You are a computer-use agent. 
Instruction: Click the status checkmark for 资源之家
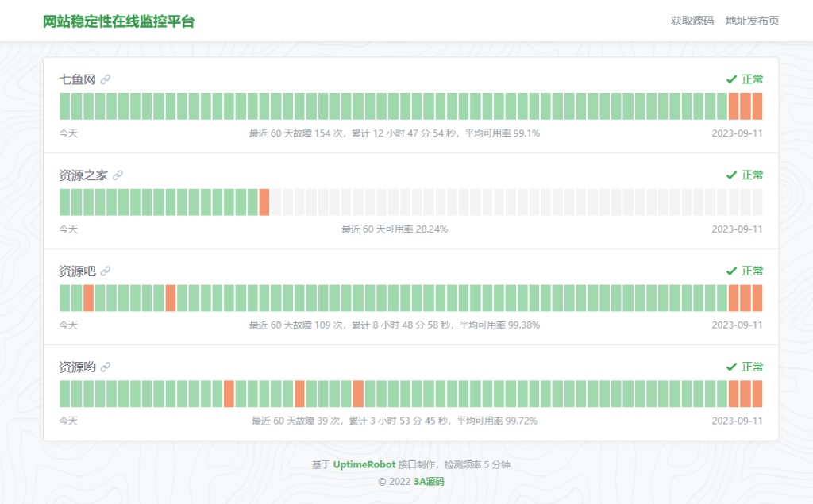pos(731,175)
